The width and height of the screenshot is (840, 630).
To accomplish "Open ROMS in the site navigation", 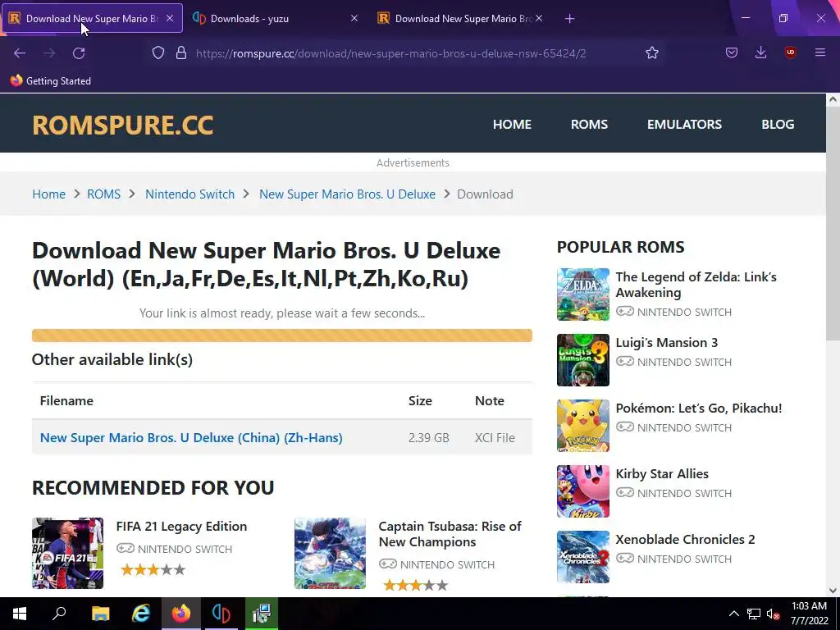I will point(589,125).
